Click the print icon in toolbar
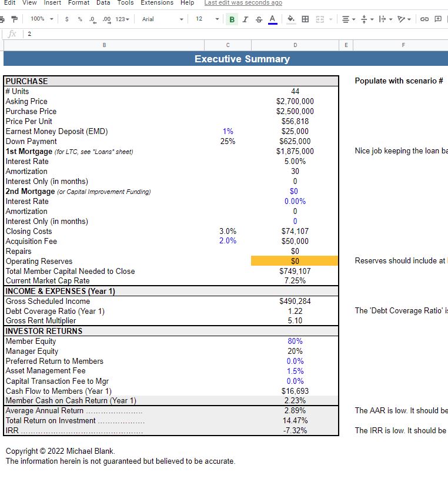This screenshot has height=482, width=448. click(2, 19)
